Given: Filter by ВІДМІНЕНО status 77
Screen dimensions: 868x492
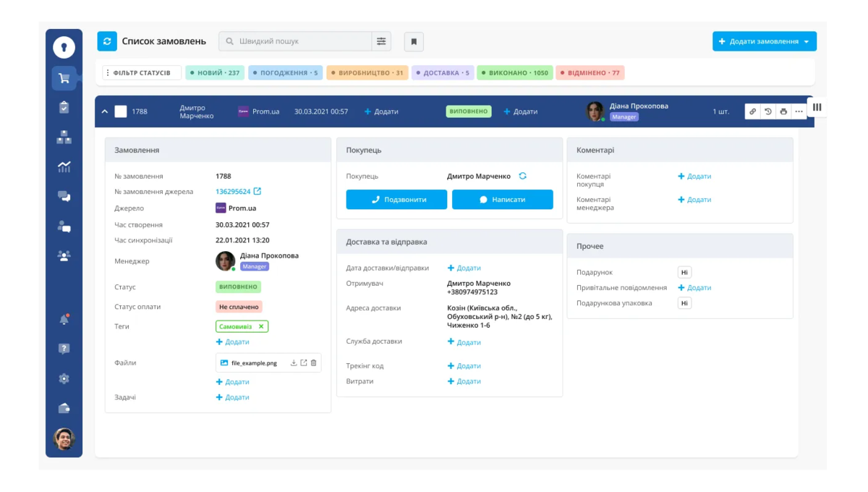Looking at the screenshot, I should 590,73.
